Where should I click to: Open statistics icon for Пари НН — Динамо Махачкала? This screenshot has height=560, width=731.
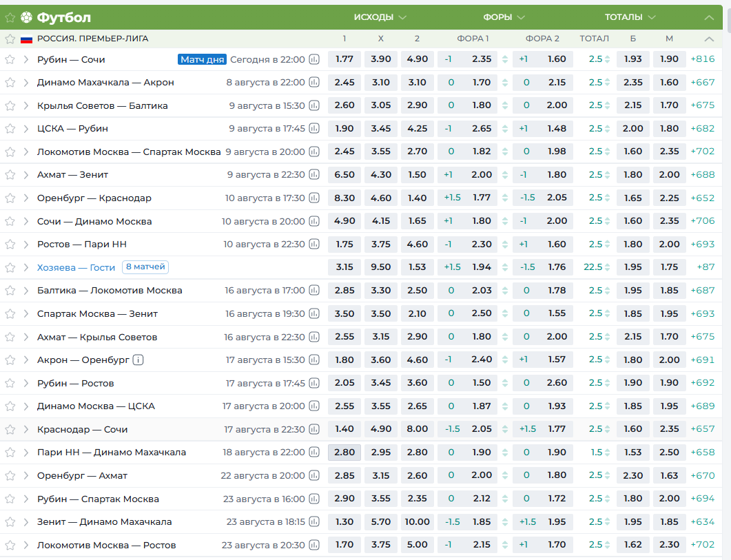tap(314, 453)
